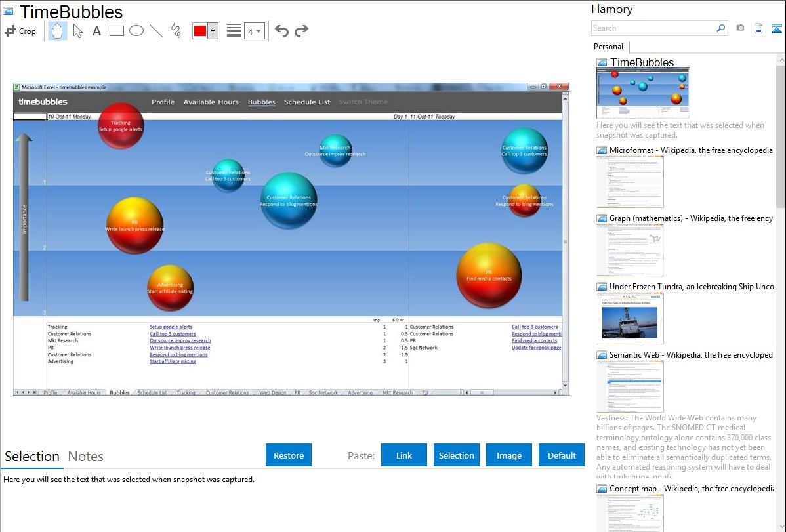Focus the Flamory search field
786x532 pixels.
(653, 28)
